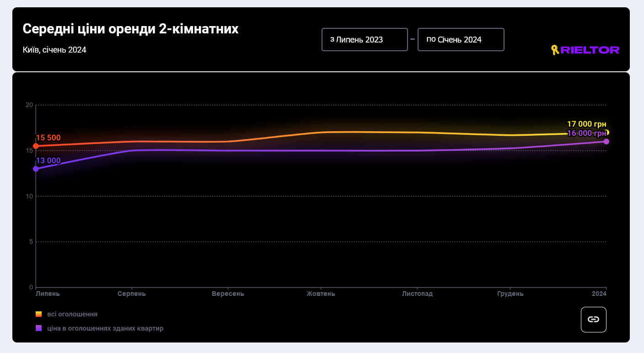Viewport: 644px width, 353px height.
Task: Click the chart title 'Середні ціни оренди 2-кімнатних'
Action: (130, 29)
